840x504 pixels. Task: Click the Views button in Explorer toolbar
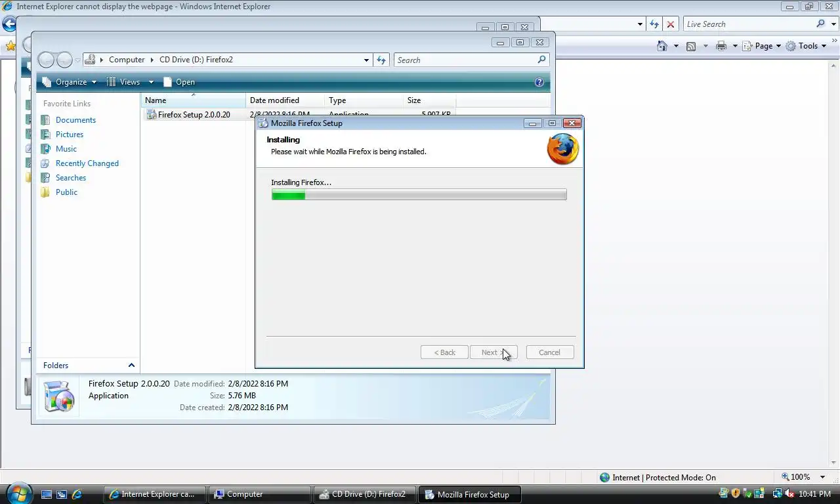pos(123,82)
